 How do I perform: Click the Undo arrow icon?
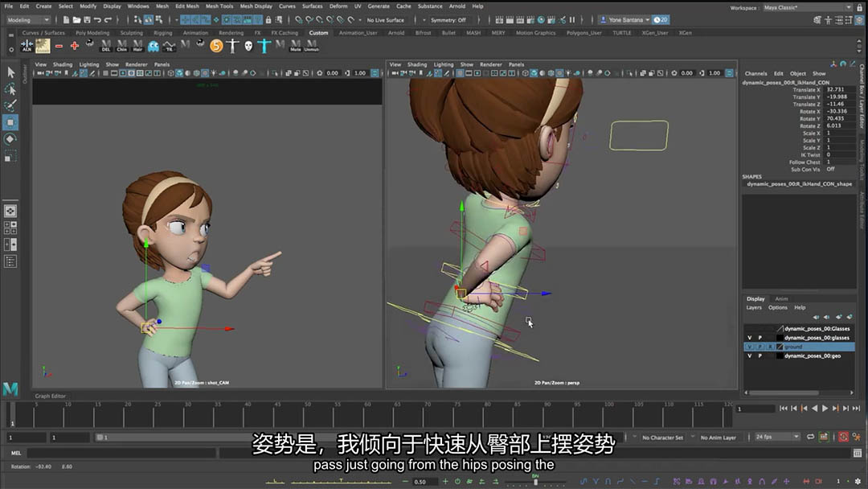[97, 20]
